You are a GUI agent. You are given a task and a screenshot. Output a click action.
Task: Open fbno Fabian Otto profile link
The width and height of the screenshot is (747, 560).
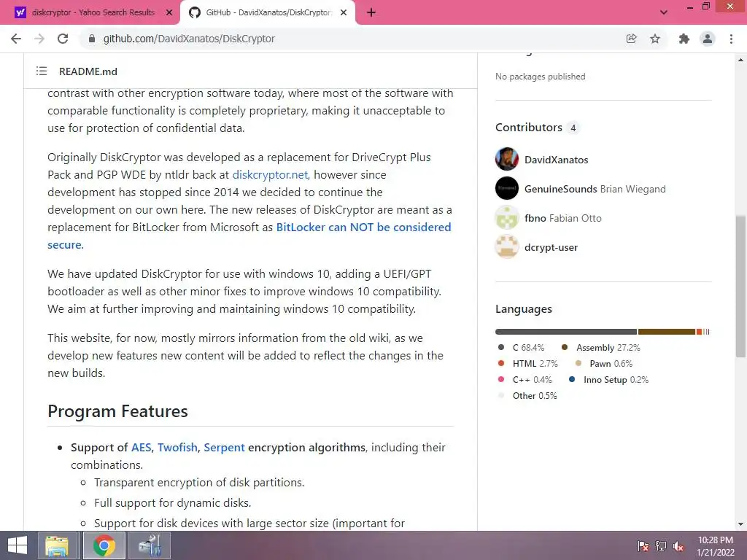pos(562,218)
